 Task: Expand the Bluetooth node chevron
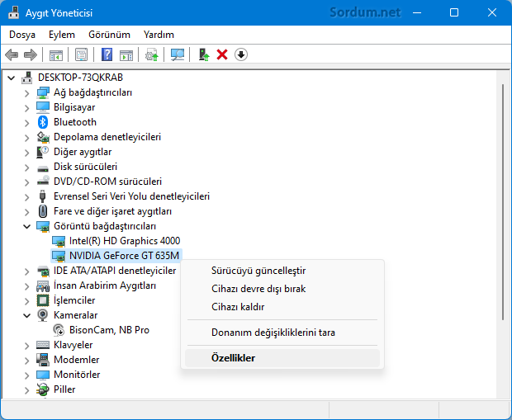[26, 123]
